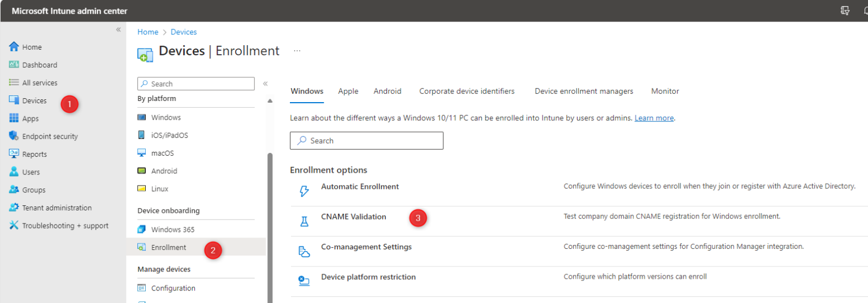868x303 pixels.
Task: Click the Automatic Enrollment lightning icon
Action: (304, 191)
